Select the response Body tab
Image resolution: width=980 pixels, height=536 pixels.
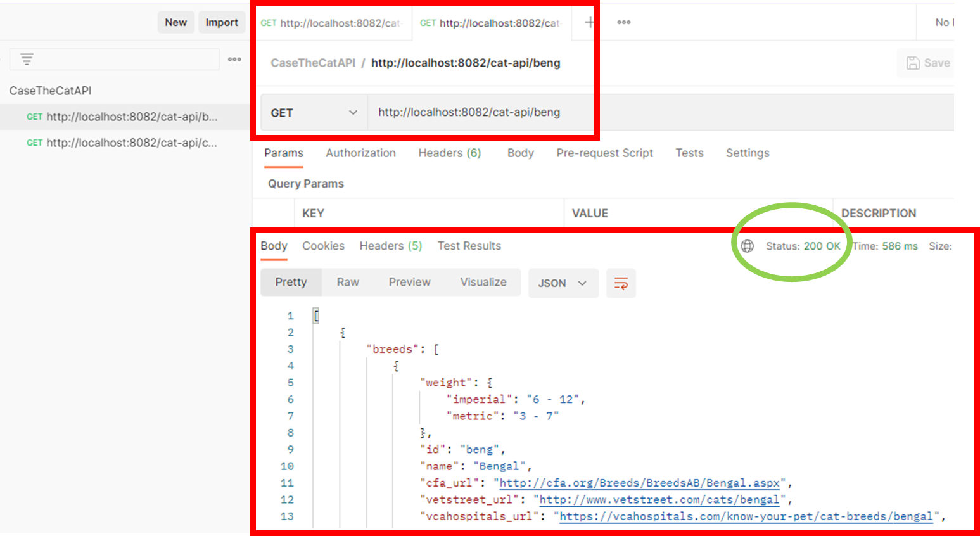pyautogui.click(x=274, y=246)
